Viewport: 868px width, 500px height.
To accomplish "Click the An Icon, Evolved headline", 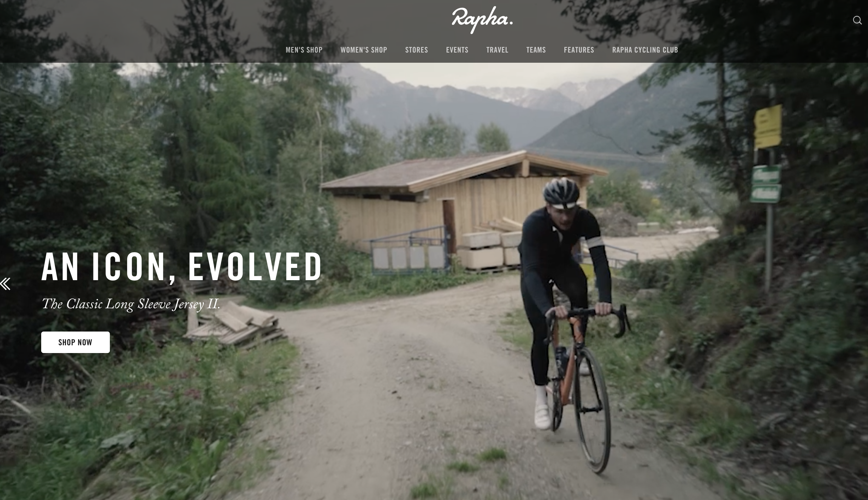I will 181,267.
